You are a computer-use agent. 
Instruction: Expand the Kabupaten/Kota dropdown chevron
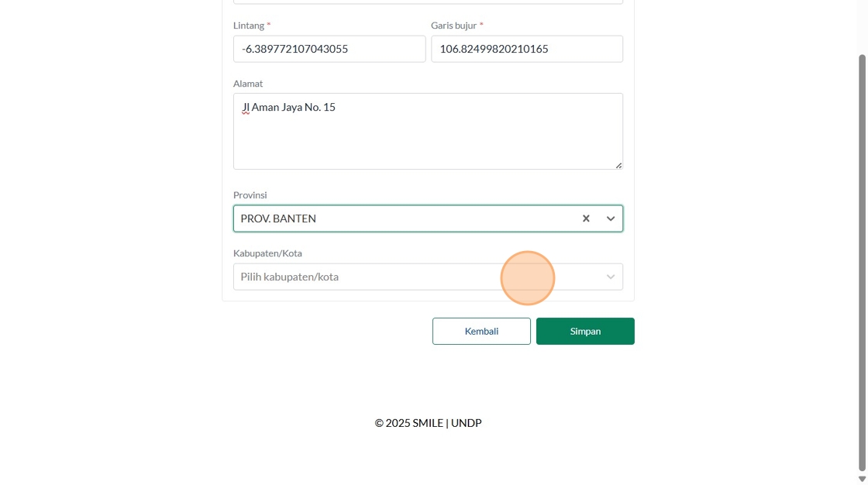611,277
